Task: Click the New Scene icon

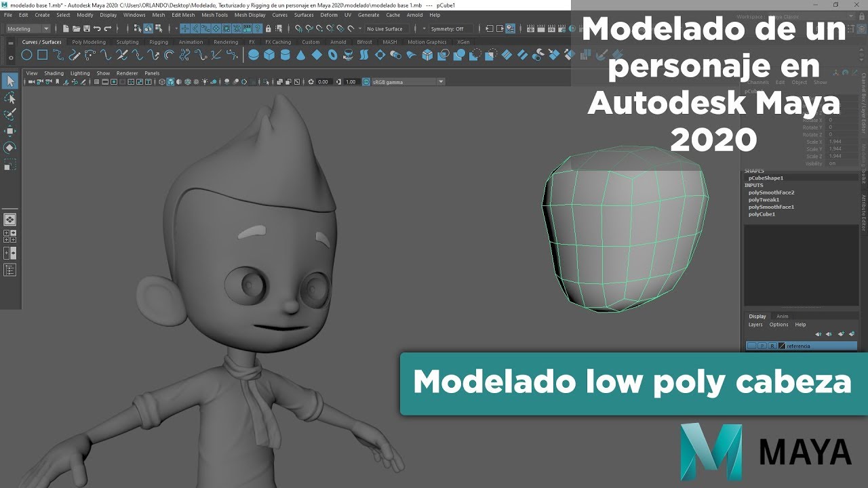Action: (x=65, y=28)
